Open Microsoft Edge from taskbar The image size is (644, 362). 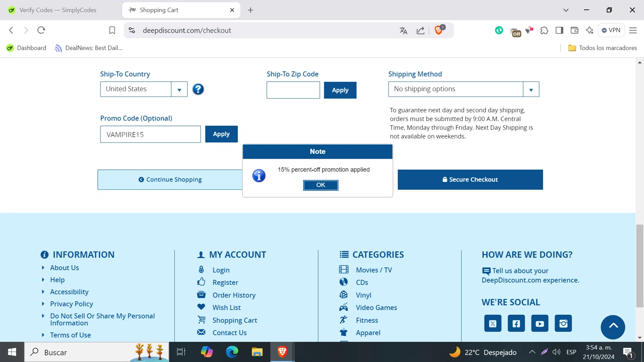point(232,352)
